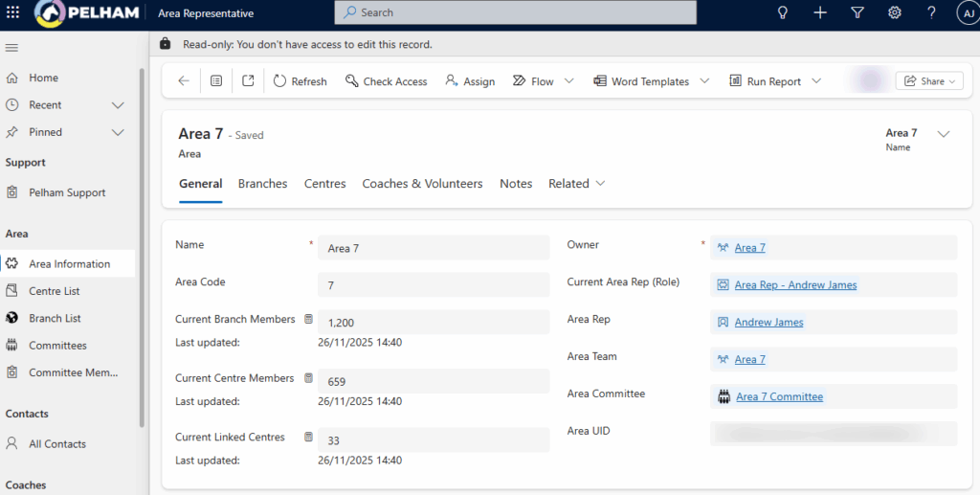Switch to the Coaches & Volunteers tab
The height and width of the screenshot is (495, 980).
click(x=422, y=184)
